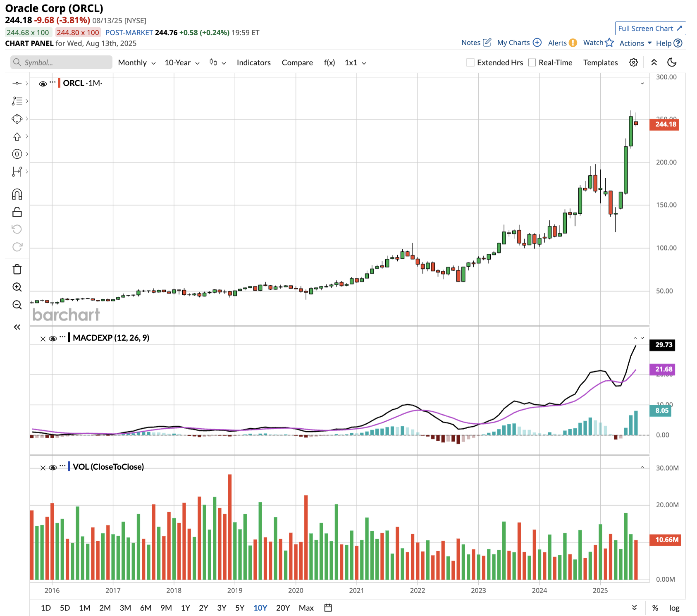Click the 244.18 current price label

pos(664,124)
